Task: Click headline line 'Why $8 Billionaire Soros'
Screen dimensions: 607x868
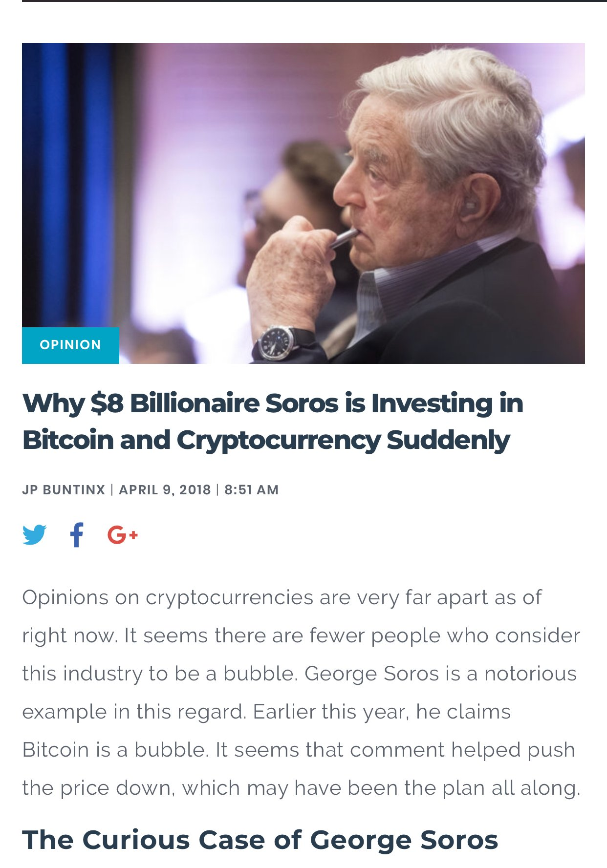Action: 272,404
